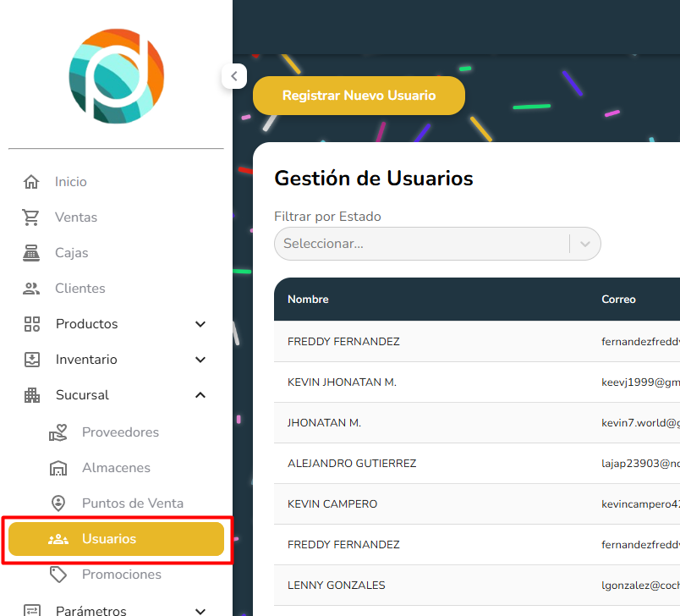
Task: Click the Proveedores hand-heart icon
Action: [58, 432]
